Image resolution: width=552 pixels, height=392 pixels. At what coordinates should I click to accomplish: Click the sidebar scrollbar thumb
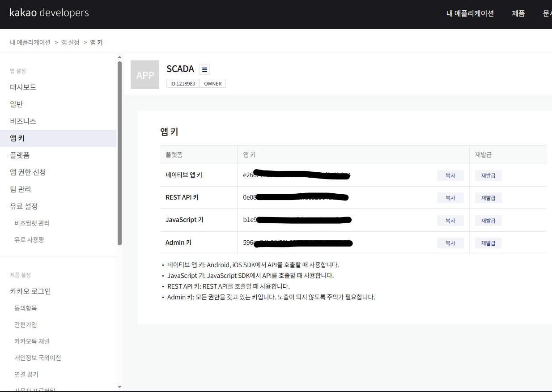(x=119, y=153)
